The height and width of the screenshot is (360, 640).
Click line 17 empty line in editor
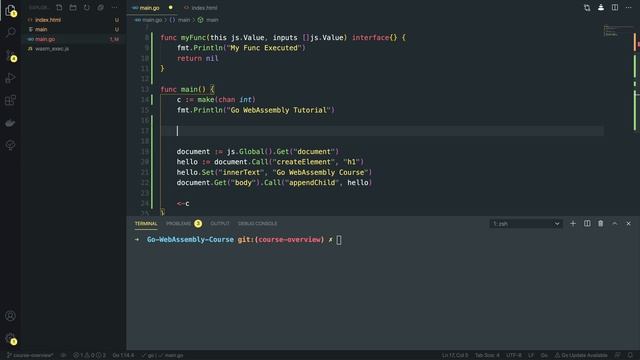pyautogui.click(x=382, y=131)
